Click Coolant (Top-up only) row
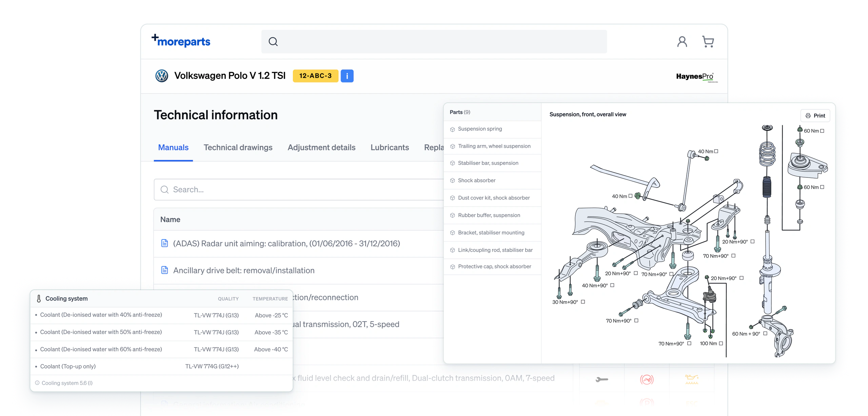868x416 pixels. pyautogui.click(x=161, y=366)
